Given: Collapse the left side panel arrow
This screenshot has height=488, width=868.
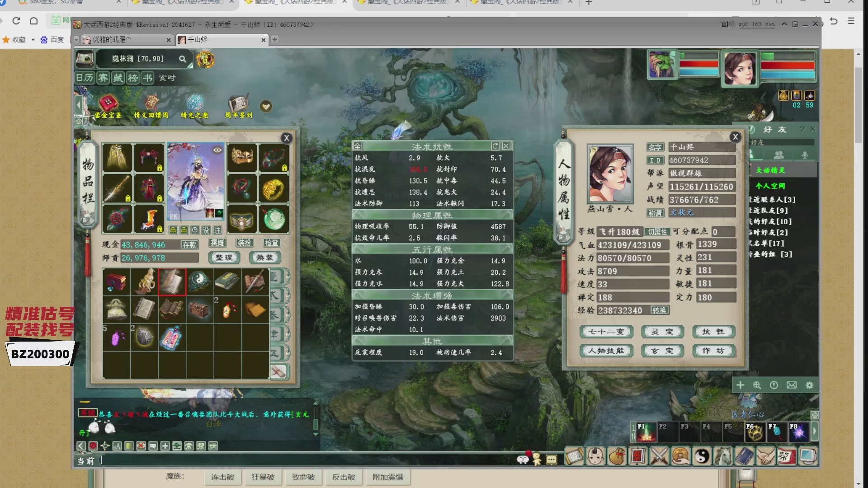Looking at the screenshot, I should click(x=79, y=106).
